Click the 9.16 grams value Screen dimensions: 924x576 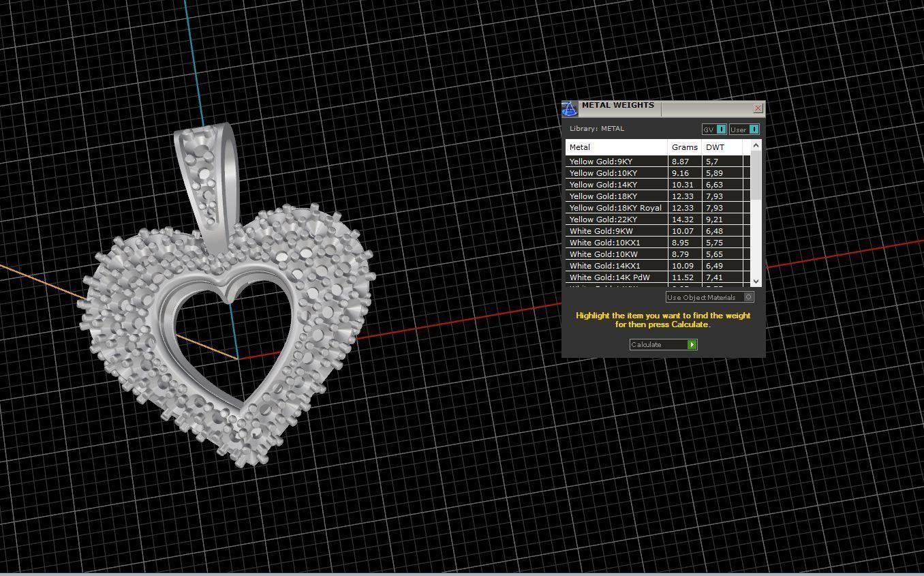click(680, 173)
